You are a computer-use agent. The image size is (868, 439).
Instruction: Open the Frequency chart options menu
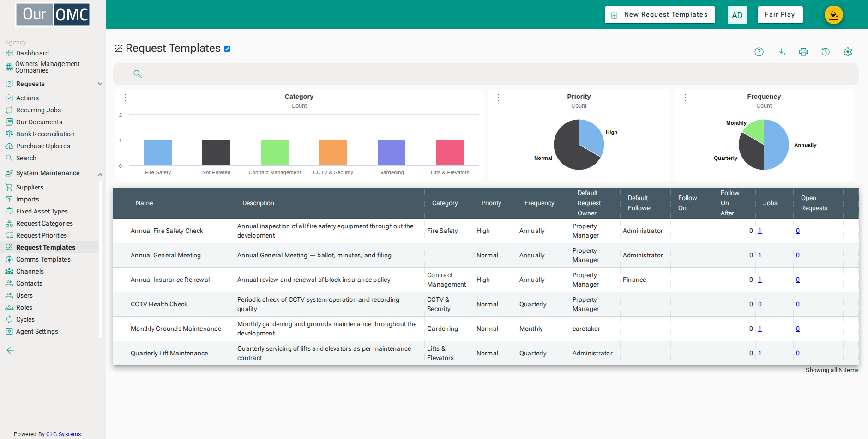(x=685, y=98)
